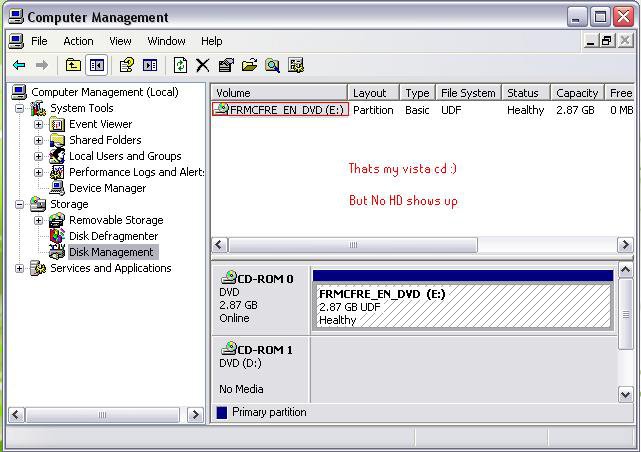This screenshot has height=452, width=641.
Task: Toggle the Show/Hide Console Tree icon
Action: pos(97,65)
